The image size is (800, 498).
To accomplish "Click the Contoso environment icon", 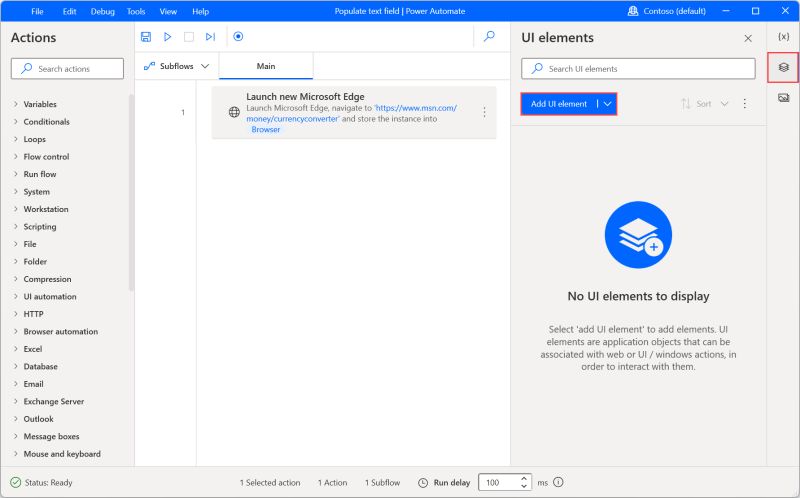I will 633,11.
